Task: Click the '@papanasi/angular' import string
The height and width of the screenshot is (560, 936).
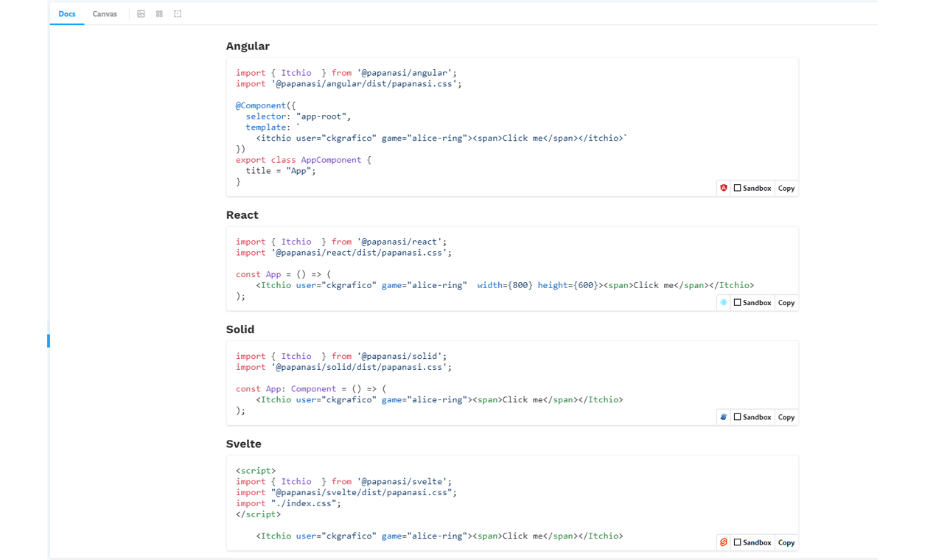Action: 405,73
